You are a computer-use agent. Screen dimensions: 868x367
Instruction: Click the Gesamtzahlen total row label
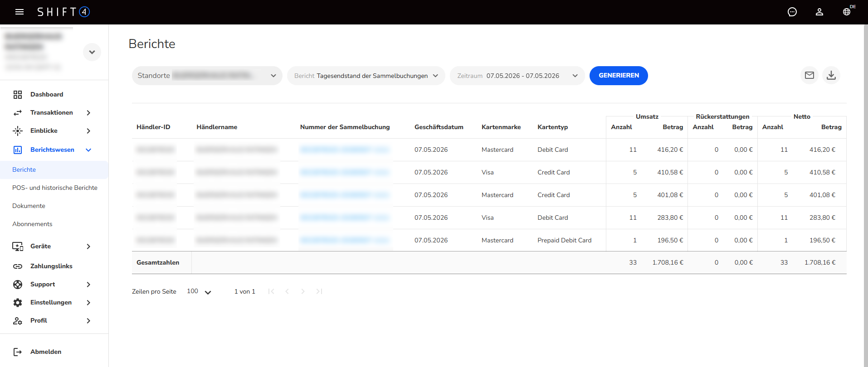pos(158,263)
